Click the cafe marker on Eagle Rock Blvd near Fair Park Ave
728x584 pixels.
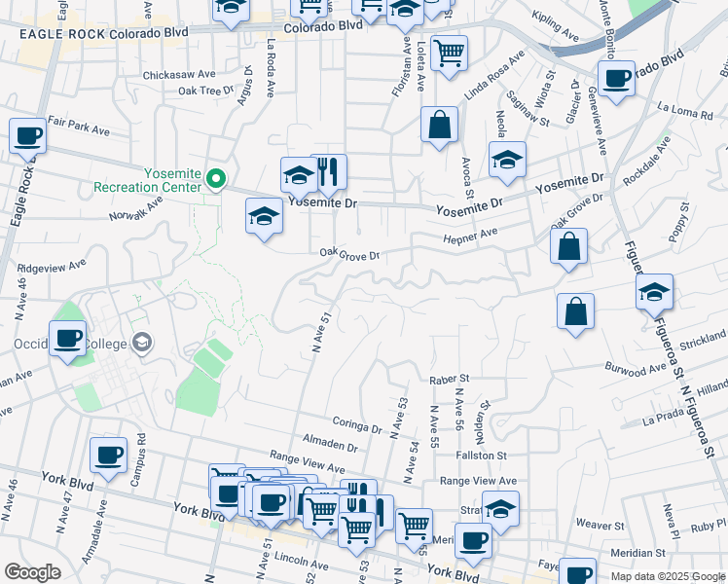tap(28, 139)
